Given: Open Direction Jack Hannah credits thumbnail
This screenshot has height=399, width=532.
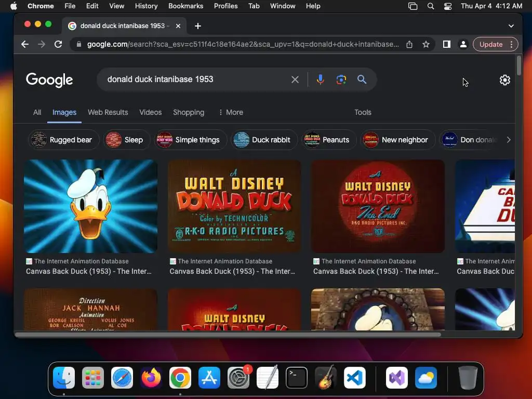Looking at the screenshot, I should coord(90,309).
